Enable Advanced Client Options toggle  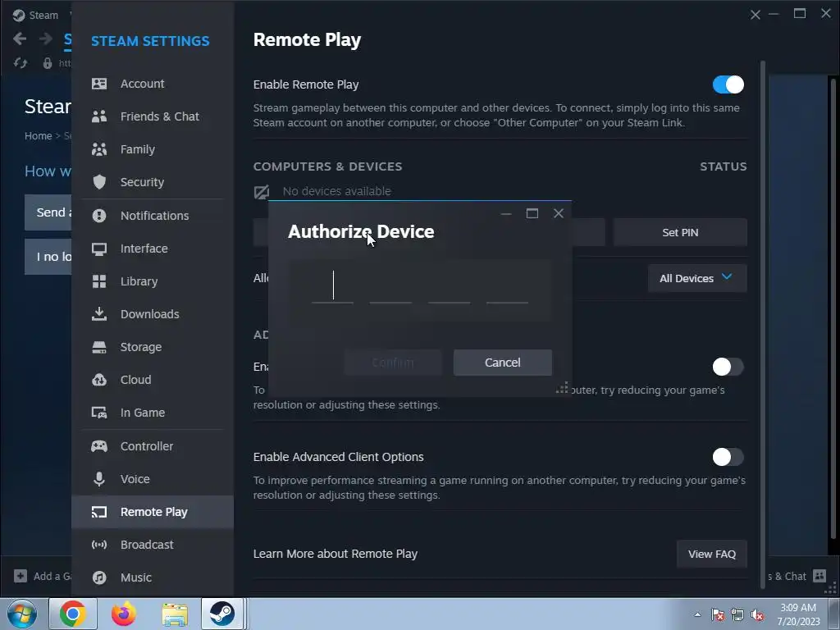click(x=728, y=457)
